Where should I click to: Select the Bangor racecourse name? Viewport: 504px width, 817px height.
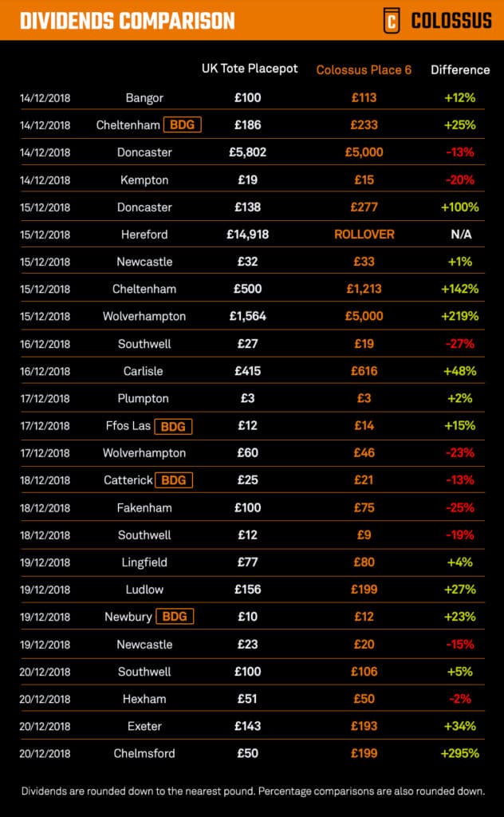[x=144, y=98]
